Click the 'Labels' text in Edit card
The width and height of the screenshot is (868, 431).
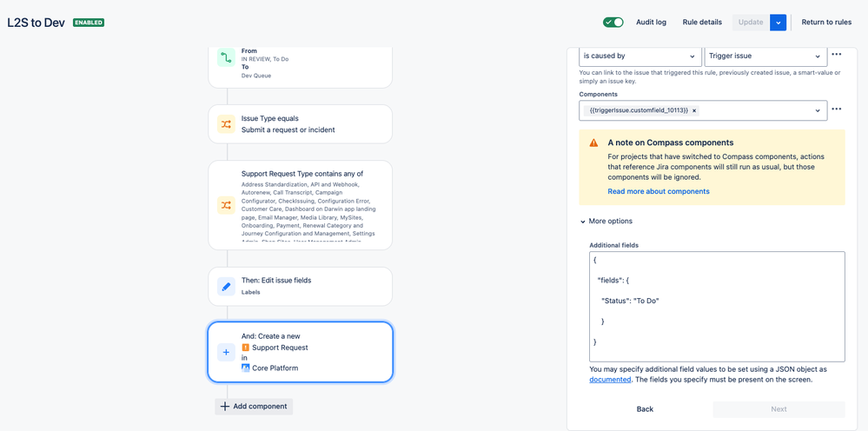[x=251, y=292]
